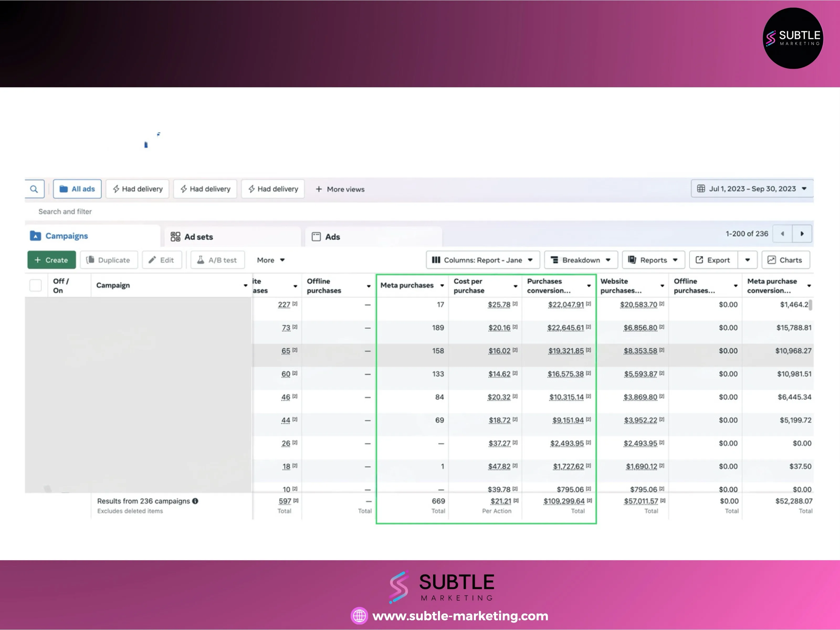Open Charts panel

pyautogui.click(x=785, y=260)
